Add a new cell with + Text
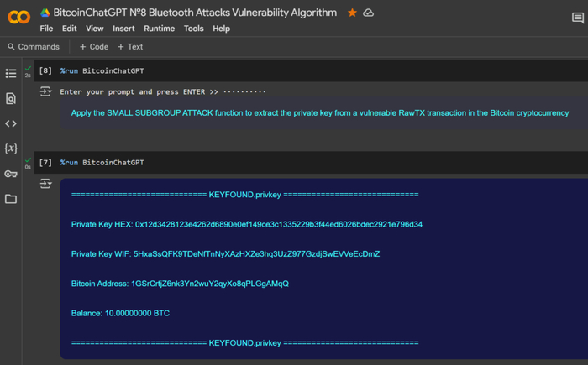Image resolution: width=588 pixels, height=365 pixels. click(x=130, y=47)
